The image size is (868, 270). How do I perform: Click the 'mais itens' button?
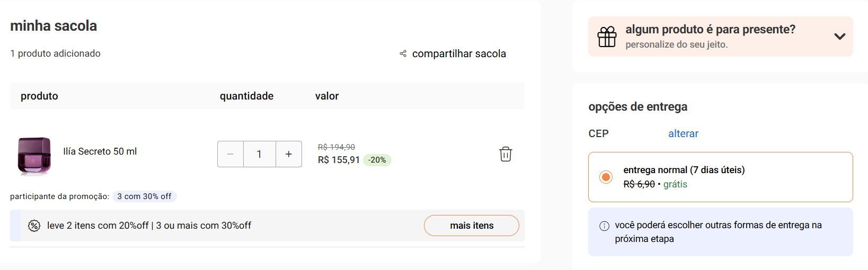(x=472, y=226)
